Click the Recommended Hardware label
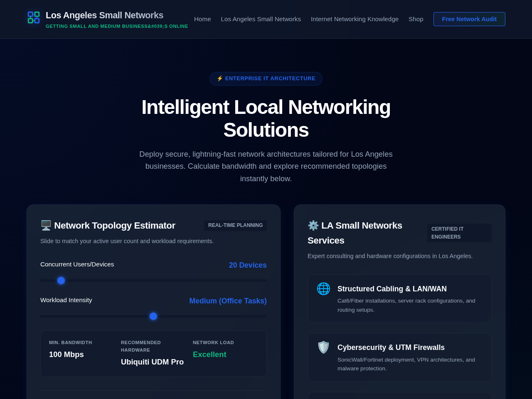532x399 pixels. [x=141, y=346]
